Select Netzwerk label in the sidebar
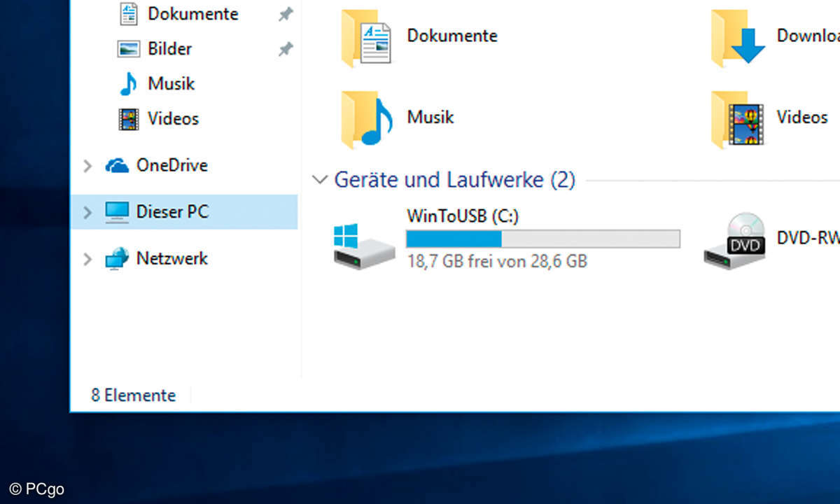 point(171,258)
